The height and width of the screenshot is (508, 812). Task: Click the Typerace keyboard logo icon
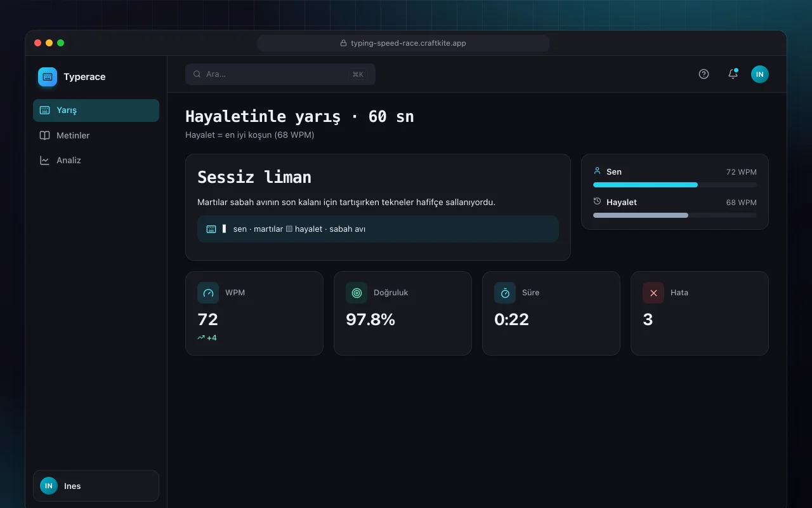48,77
